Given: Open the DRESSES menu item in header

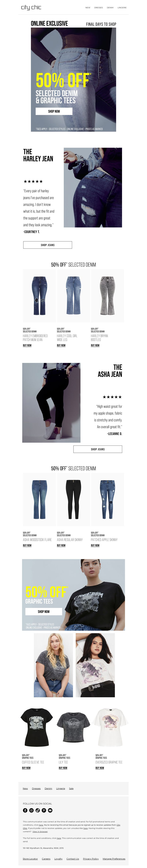Looking at the screenshot, I should (98, 7).
